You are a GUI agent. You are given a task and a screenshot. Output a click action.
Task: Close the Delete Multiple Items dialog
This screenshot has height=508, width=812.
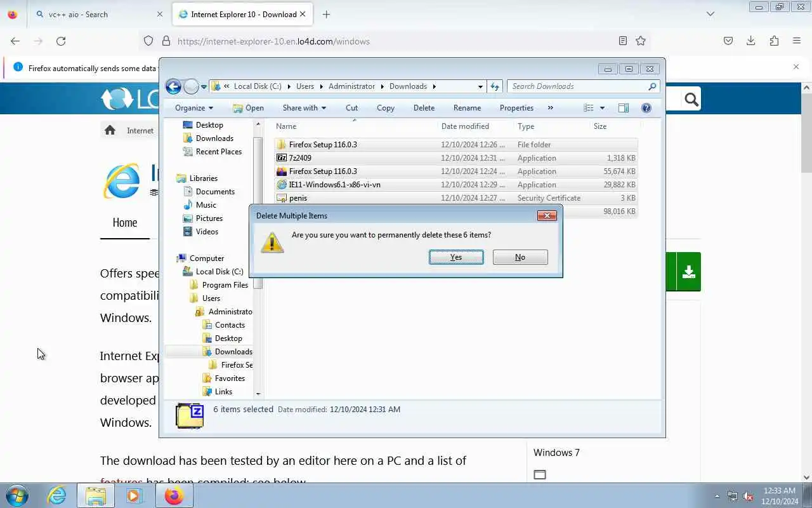(x=547, y=216)
